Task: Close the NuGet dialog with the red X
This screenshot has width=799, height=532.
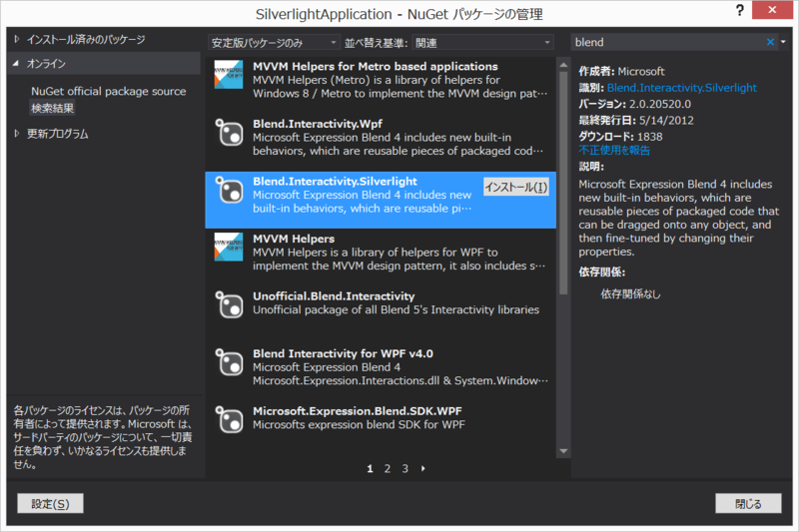Action: pyautogui.click(x=772, y=10)
